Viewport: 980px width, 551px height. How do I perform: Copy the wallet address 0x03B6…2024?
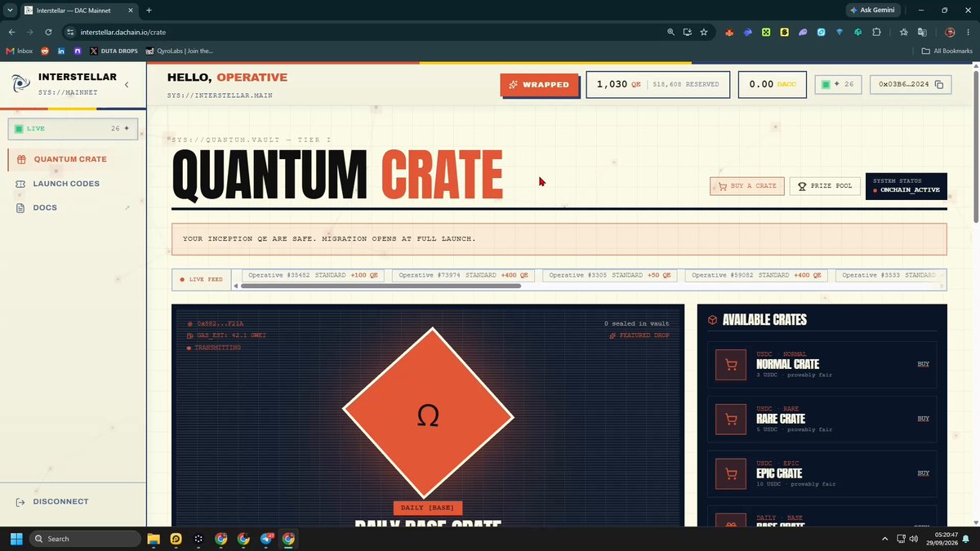click(x=939, y=85)
